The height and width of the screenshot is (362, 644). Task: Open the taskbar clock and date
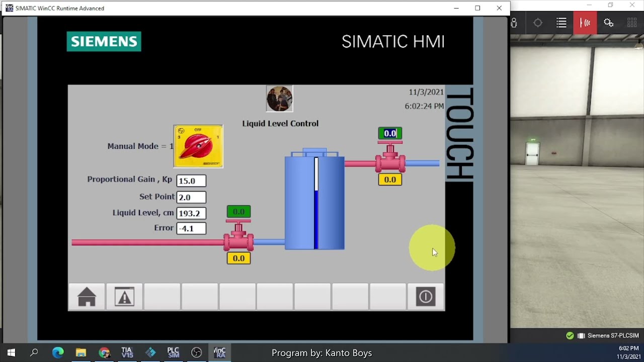coord(629,352)
